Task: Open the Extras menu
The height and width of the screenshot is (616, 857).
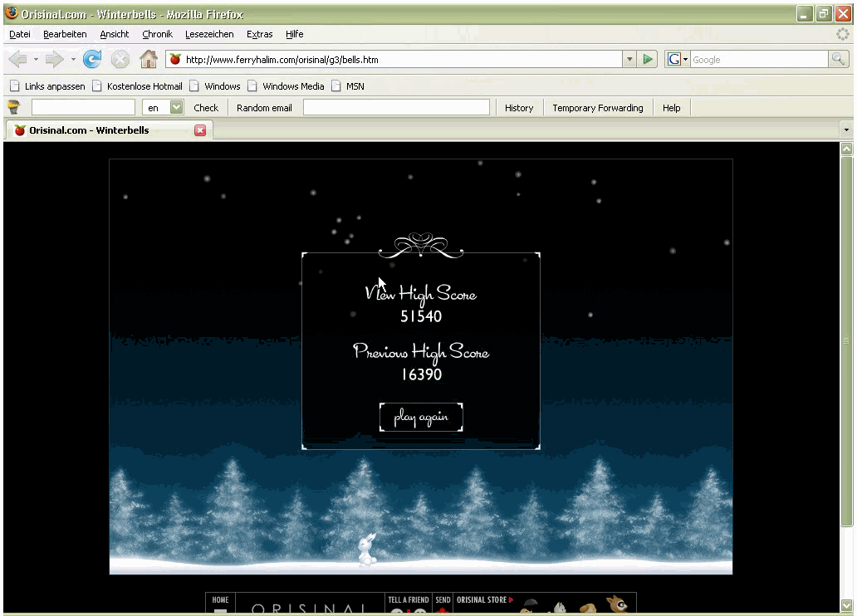Action: pos(259,34)
